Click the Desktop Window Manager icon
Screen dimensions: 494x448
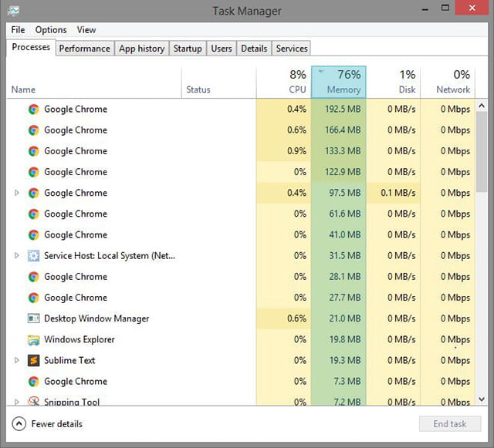pos(33,318)
